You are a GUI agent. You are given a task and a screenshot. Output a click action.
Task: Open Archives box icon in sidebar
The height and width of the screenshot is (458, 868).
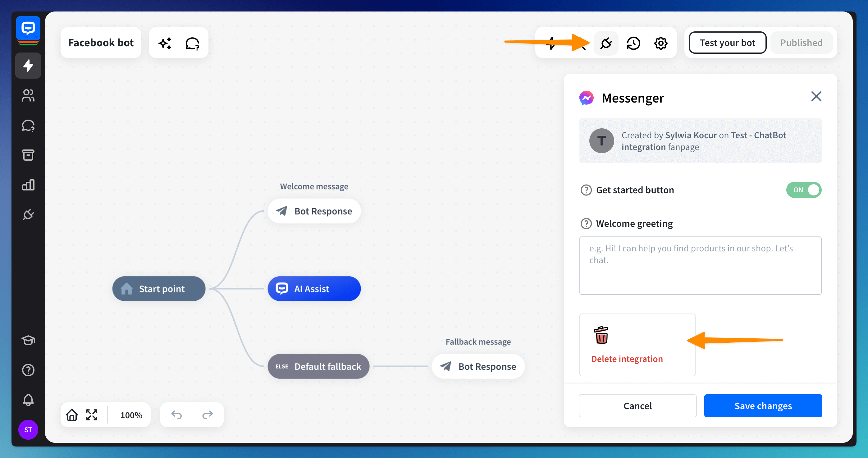28,155
